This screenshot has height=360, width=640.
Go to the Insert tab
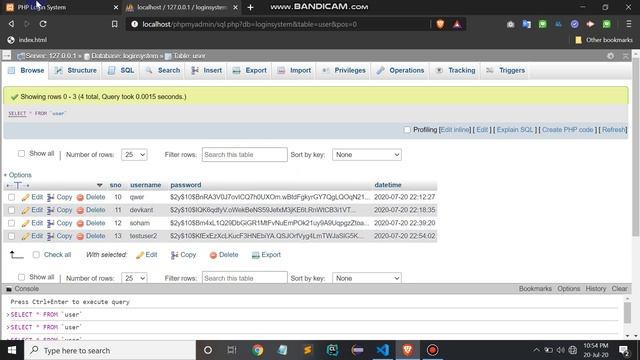click(207, 71)
